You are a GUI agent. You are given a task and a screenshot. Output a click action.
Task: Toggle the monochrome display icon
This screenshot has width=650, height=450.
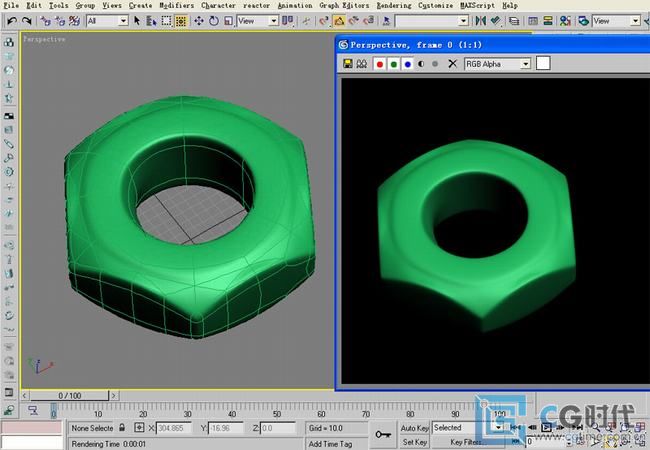tap(435, 64)
